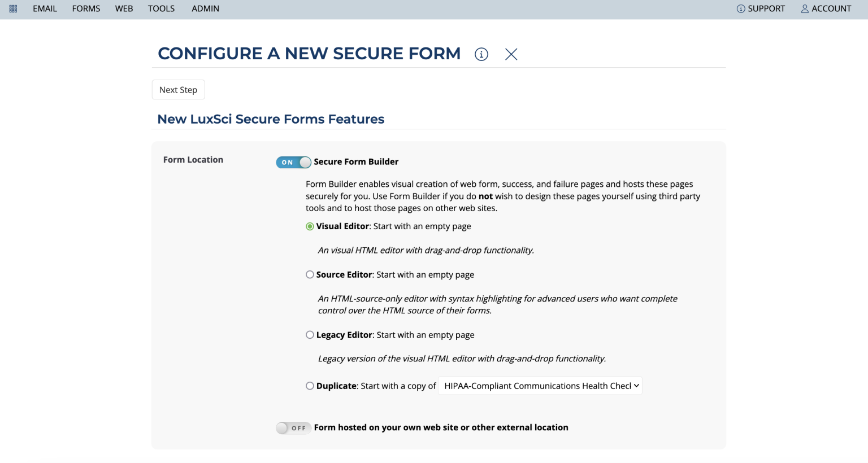868x463 pixels.
Task: Select the Visual Editor option
Action: pos(310,226)
